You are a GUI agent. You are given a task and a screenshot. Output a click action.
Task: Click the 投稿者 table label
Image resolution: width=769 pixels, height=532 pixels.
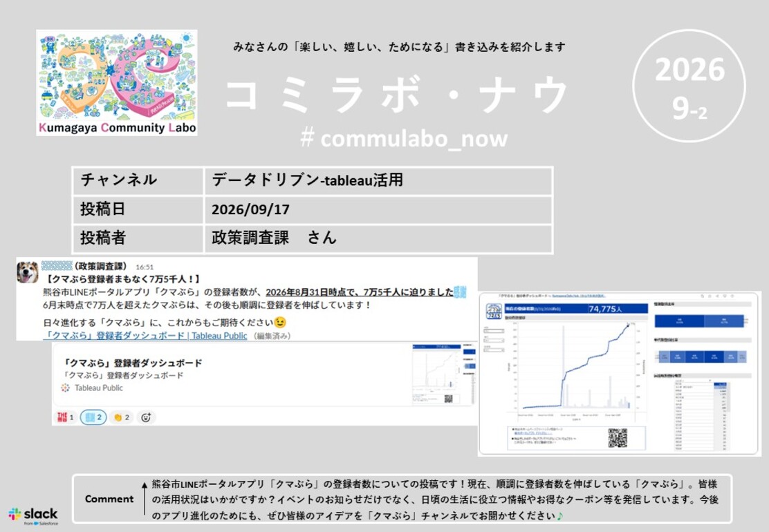tap(103, 238)
